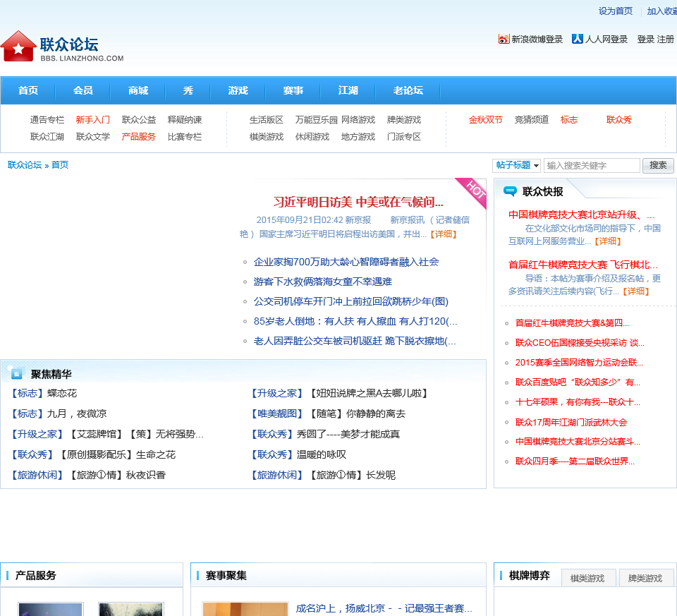This screenshot has height=616, width=677.
Task: Open the 首页 nav menu item
Action: (x=28, y=90)
